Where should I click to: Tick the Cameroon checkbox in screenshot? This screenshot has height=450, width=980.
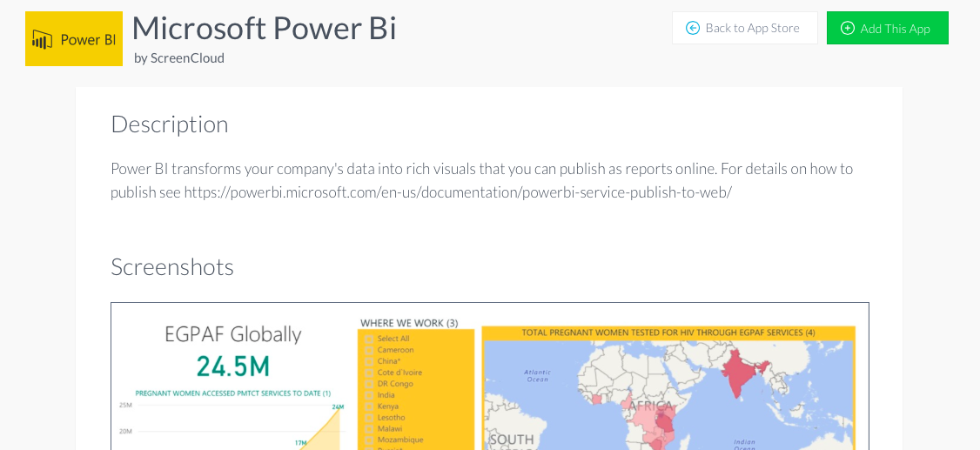pyautogui.click(x=369, y=350)
